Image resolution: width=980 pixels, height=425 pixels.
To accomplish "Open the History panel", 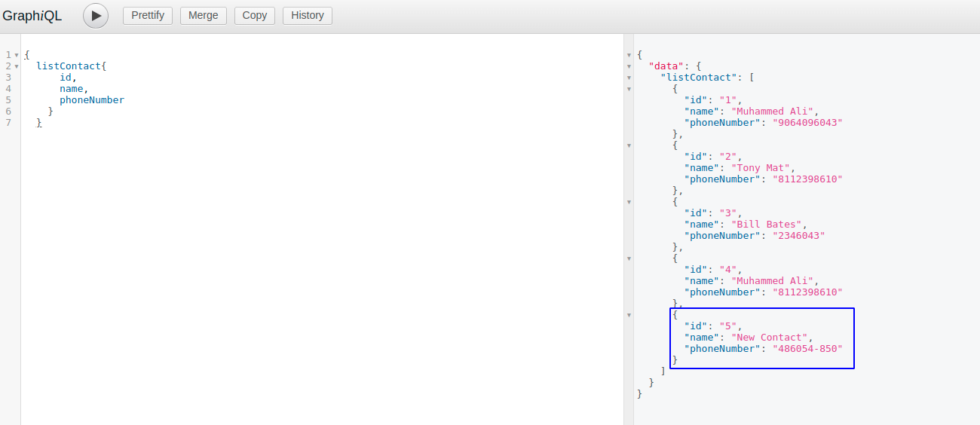I will click(x=307, y=16).
